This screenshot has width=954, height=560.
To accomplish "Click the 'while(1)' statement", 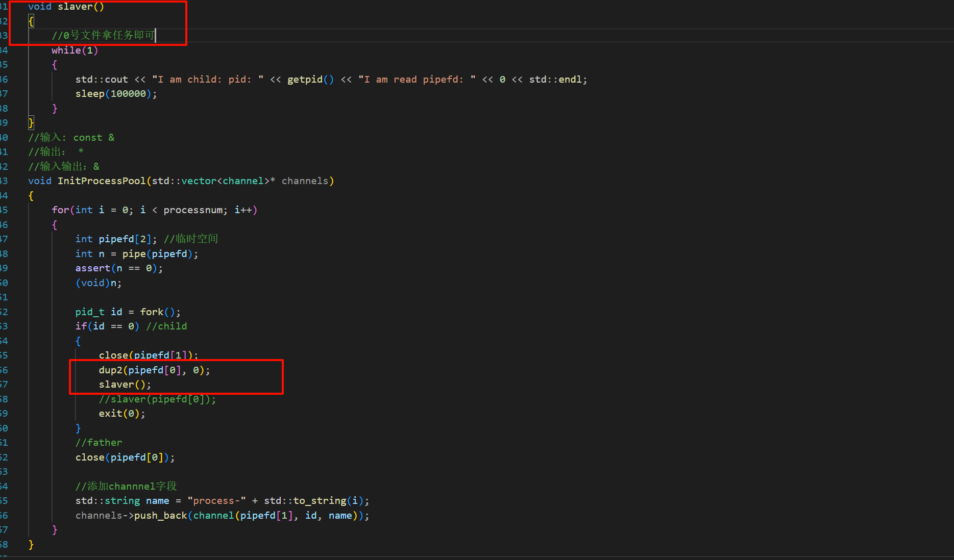I will pyautogui.click(x=75, y=50).
